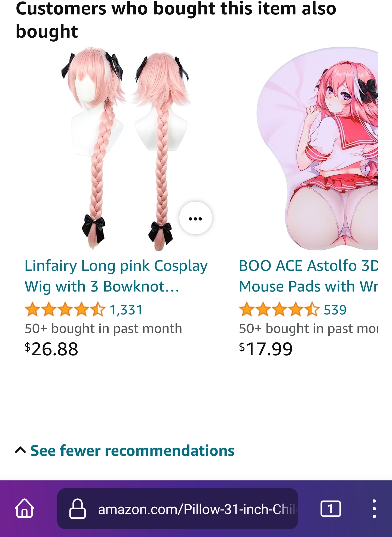This screenshot has height=537, width=392.
Task: Open the browser tabs counter icon
Action: coord(330,508)
